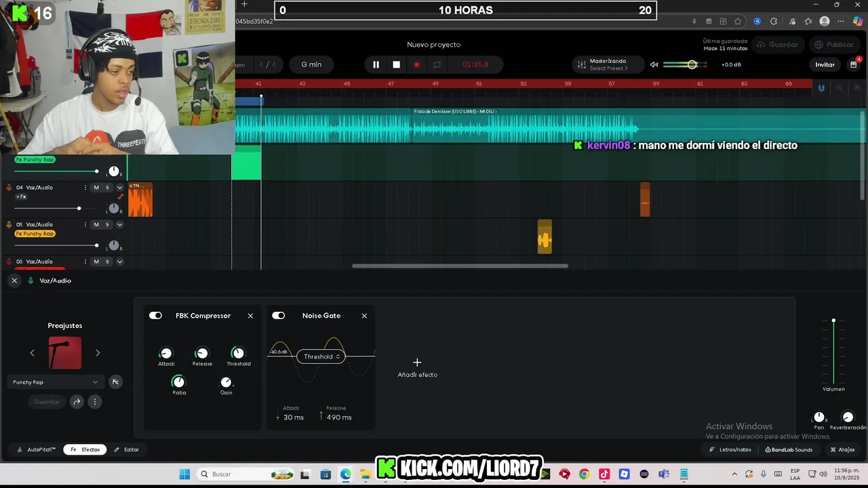This screenshot has width=868, height=488.
Task: Open the Masterizando preset selector
Action: pos(608,64)
